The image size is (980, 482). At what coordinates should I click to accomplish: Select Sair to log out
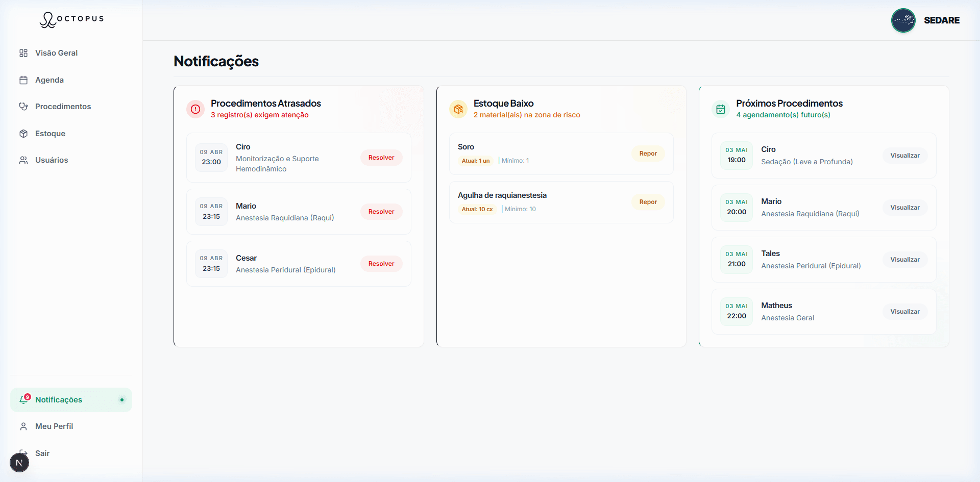coord(42,453)
